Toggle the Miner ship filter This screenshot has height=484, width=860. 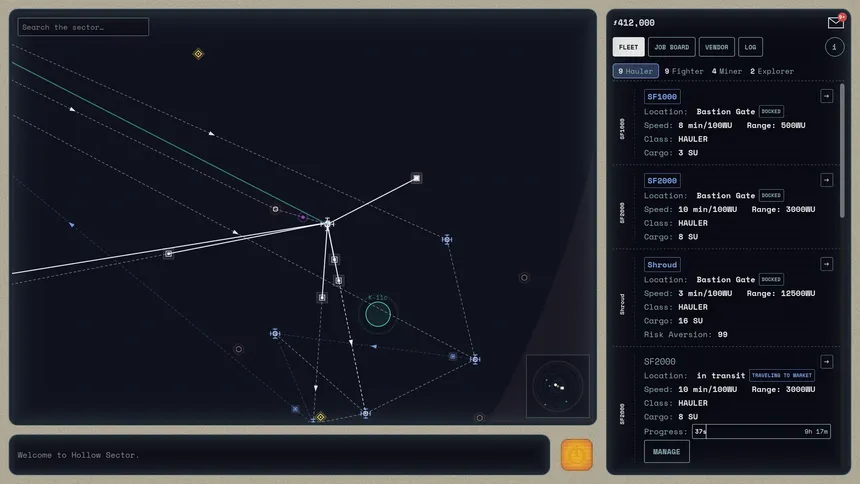(726, 71)
